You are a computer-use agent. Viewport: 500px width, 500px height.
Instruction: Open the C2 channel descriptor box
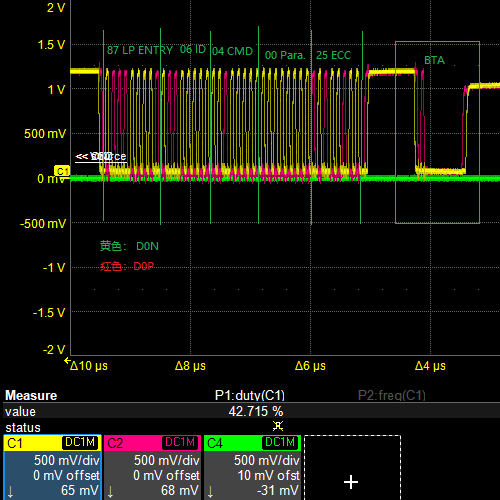152,467
